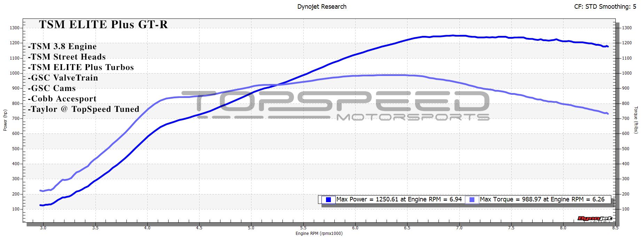Screen dimensions: 644x245
Task: Click the '-Cobb Accesport' annotation line
Action: [x=62, y=99]
